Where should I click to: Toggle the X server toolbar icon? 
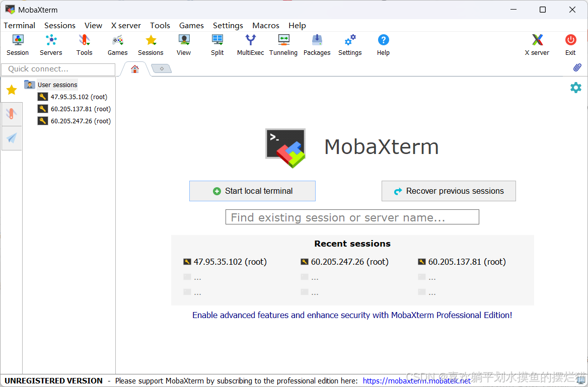[537, 45]
